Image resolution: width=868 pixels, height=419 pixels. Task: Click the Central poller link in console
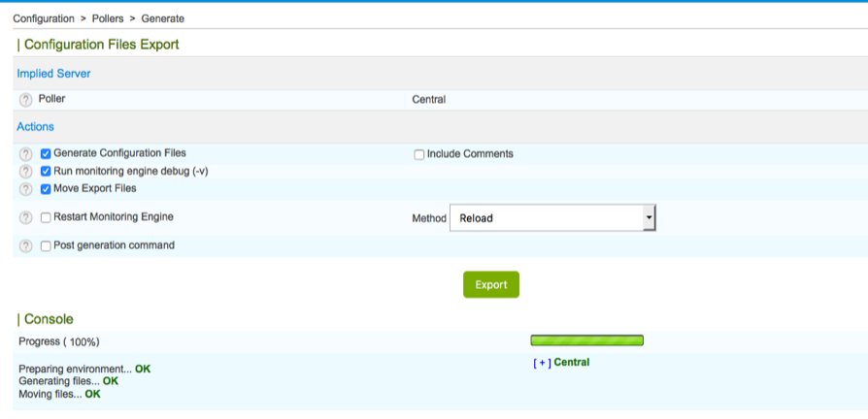572,363
